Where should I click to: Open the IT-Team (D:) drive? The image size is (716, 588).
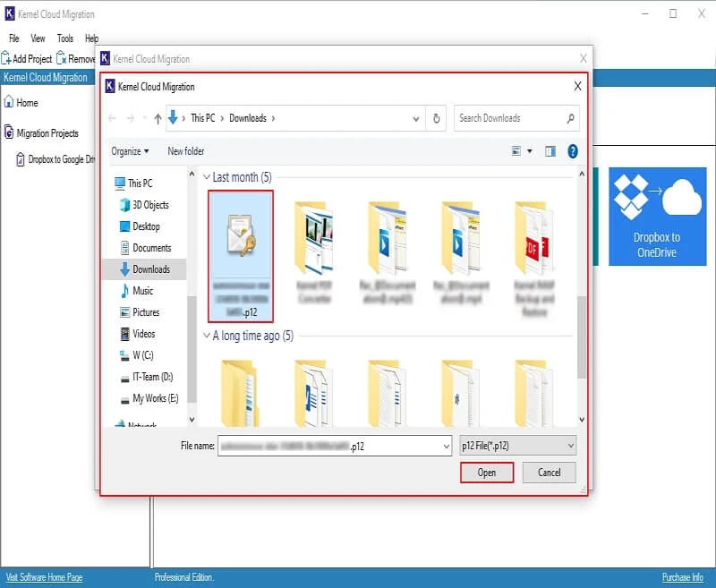click(146, 377)
